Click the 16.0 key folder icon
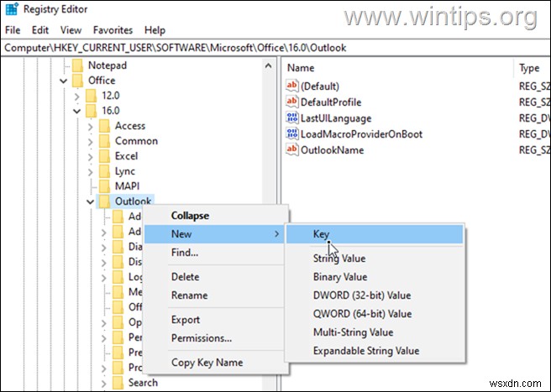This screenshot has width=551, height=392. [x=91, y=111]
